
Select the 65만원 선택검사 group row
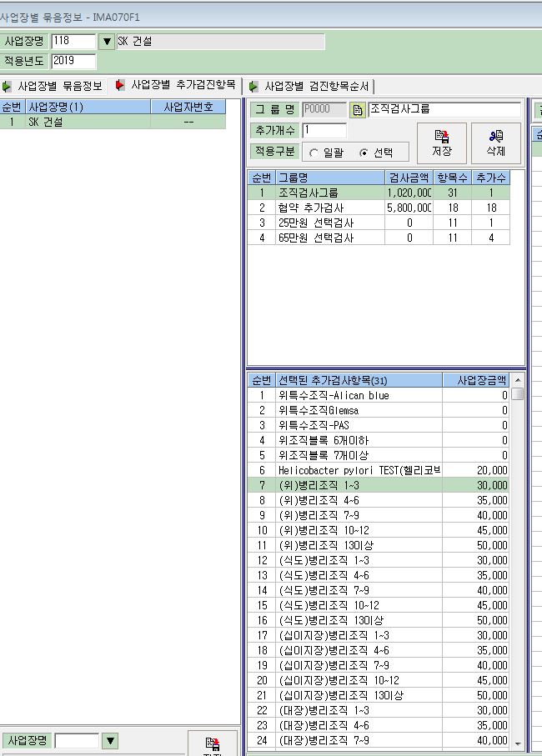click(379, 238)
